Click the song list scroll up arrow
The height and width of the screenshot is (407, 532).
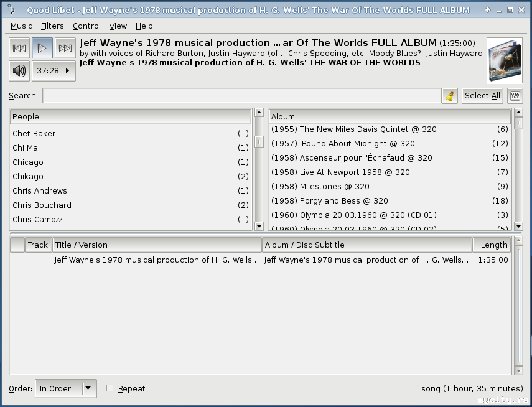[518, 241]
